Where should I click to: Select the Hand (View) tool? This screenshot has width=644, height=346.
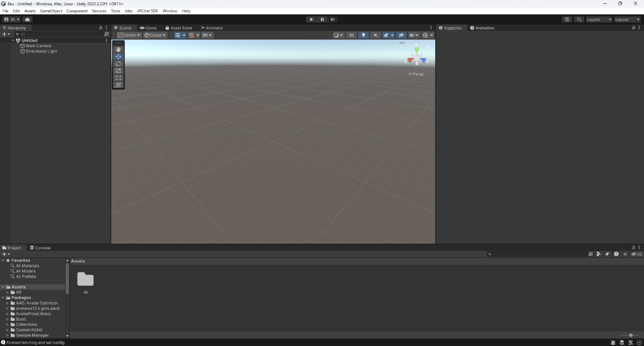click(x=118, y=49)
